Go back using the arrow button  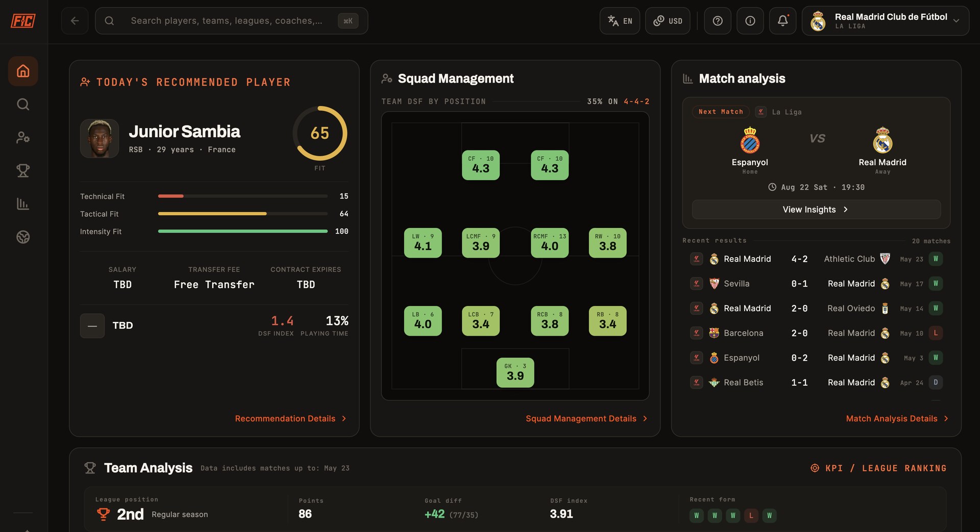point(75,21)
